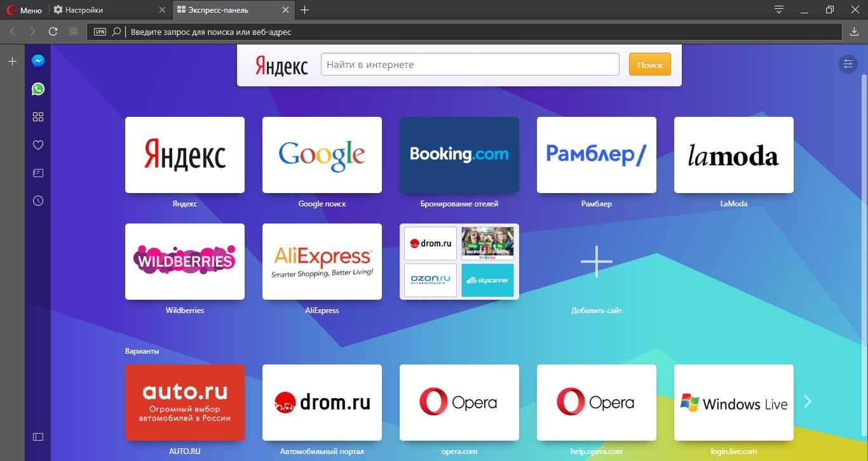This screenshot has height=461, width=868.
Task: Click the yellow Поиск button
Action: click(x=649, y=65)
